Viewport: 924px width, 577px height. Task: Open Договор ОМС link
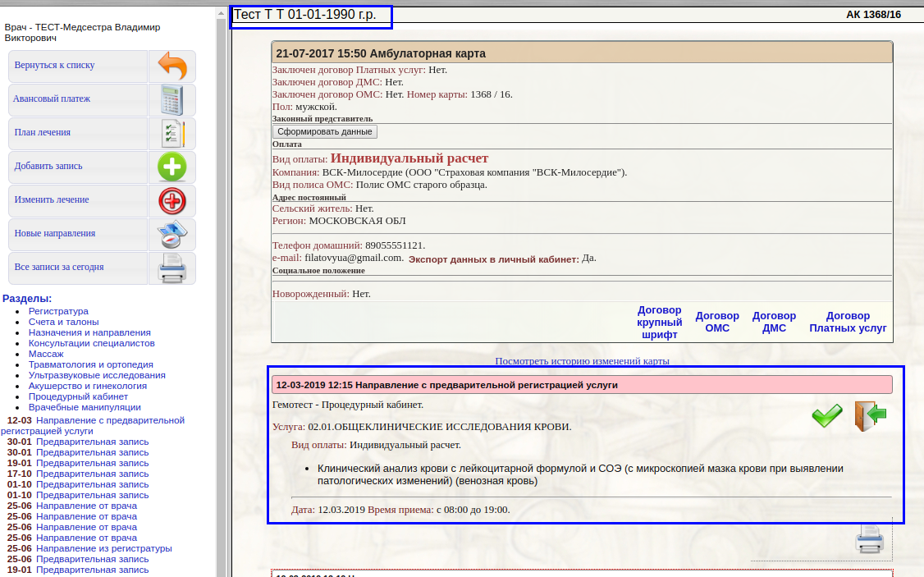pyautogui.click(x=717, y=322)
